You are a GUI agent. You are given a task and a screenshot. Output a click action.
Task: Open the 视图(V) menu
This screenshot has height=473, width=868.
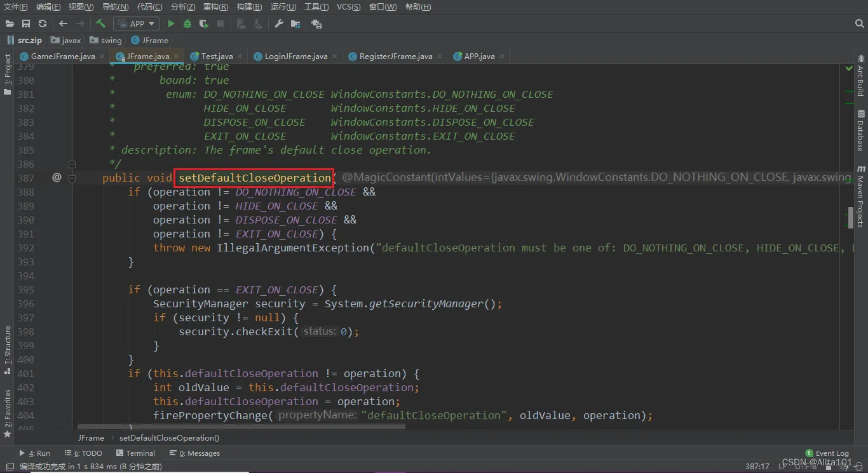click(81, 7)
